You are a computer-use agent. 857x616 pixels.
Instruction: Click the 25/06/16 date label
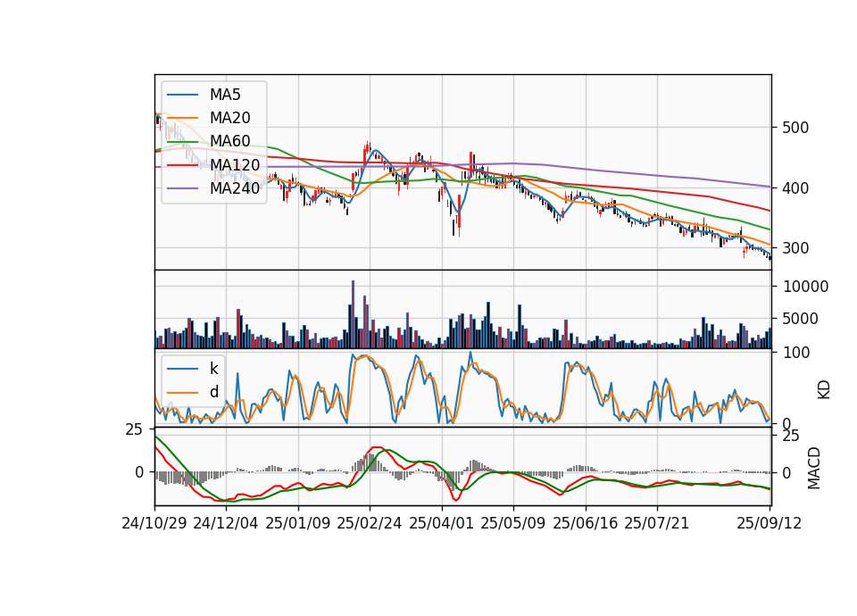pos(585,523)
